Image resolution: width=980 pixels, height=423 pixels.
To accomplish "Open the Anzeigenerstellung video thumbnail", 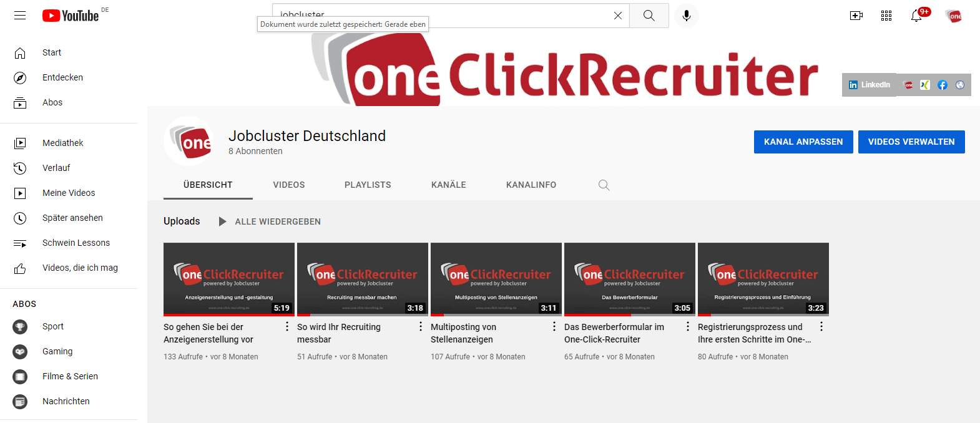I will [229, 280].
